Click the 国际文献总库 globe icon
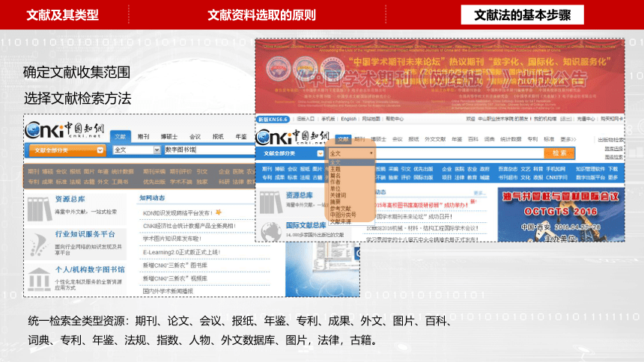The height and width of the screenshot is (362, 644). click(271, 231)
